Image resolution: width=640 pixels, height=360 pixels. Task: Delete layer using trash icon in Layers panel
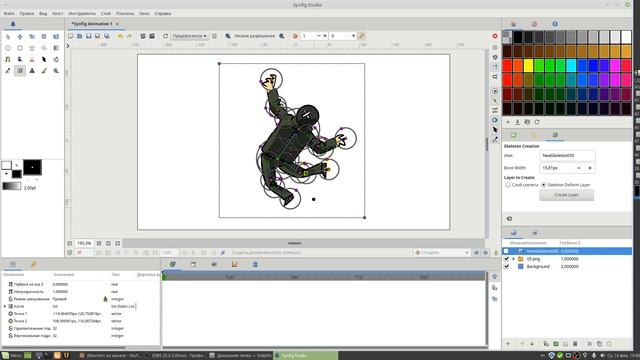point(576,344)
